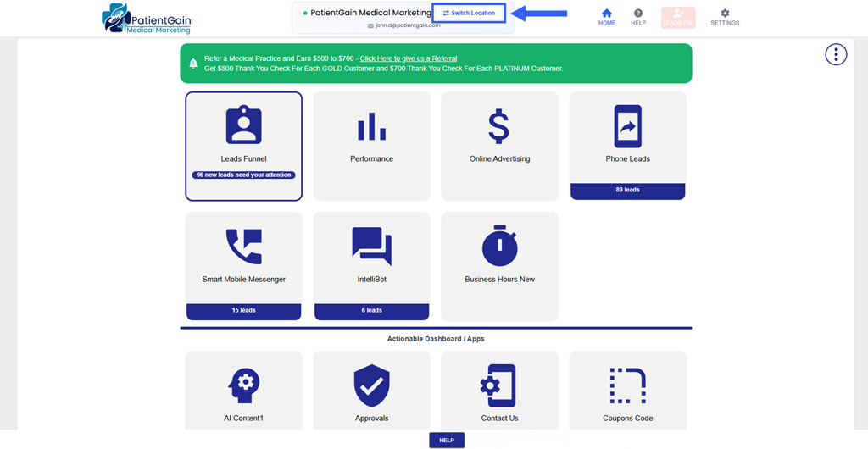Follow the 'Click Here to give us a Referral' link

tap(409, 58)
